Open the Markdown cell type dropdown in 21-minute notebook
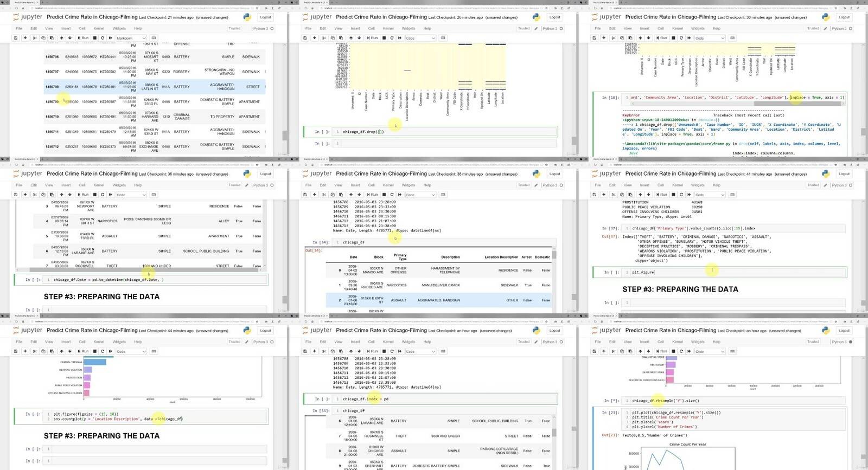868x470 pixels. point(131,38)
